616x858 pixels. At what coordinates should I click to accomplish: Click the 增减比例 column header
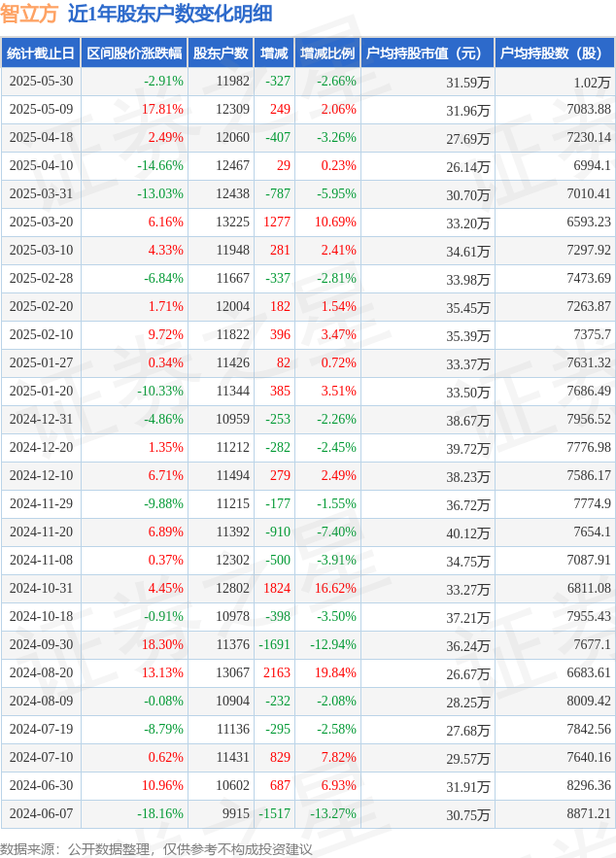point(327,53)
